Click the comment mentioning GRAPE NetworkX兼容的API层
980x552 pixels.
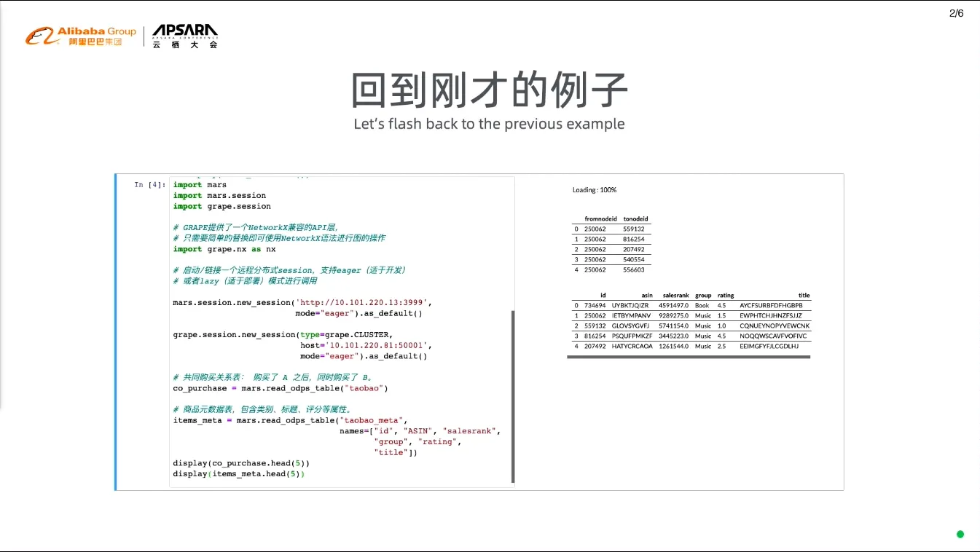point(256,227)
